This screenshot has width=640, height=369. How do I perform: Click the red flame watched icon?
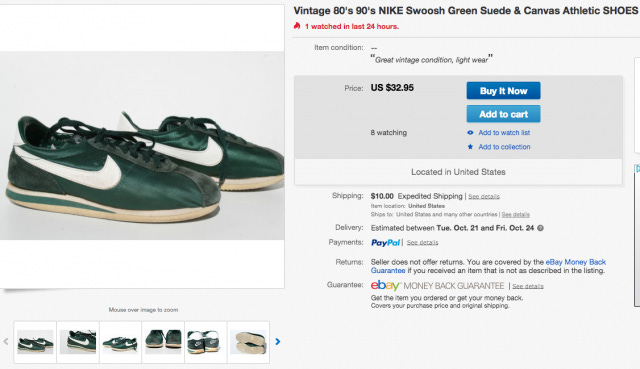297,26
